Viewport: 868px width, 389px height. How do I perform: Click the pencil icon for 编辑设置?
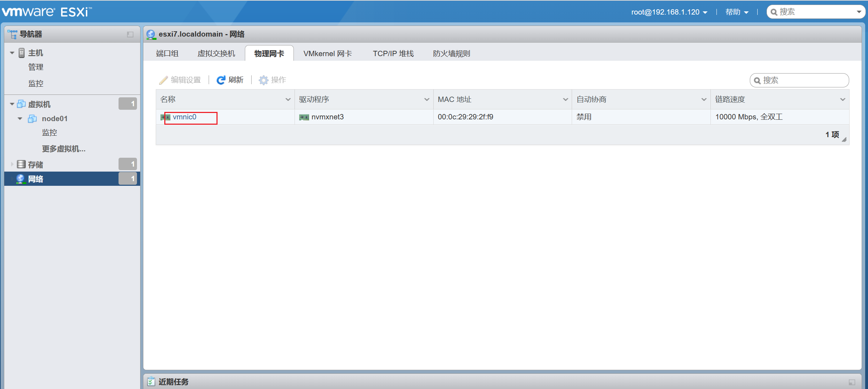pos(164,80)
